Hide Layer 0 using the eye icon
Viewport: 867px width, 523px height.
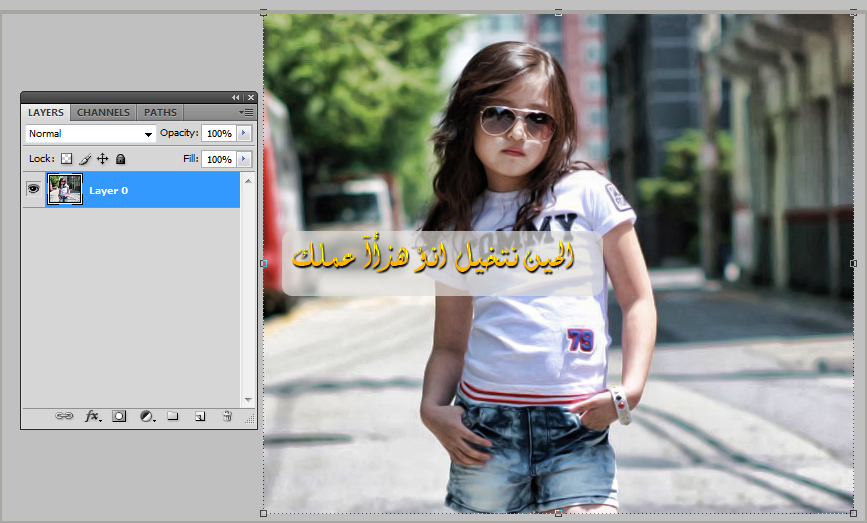tap(33, 189)
